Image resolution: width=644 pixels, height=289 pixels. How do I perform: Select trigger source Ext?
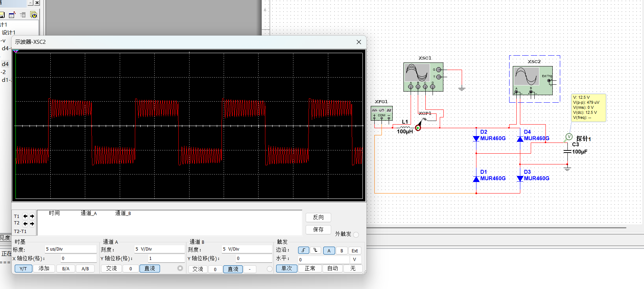pos(355,251)
